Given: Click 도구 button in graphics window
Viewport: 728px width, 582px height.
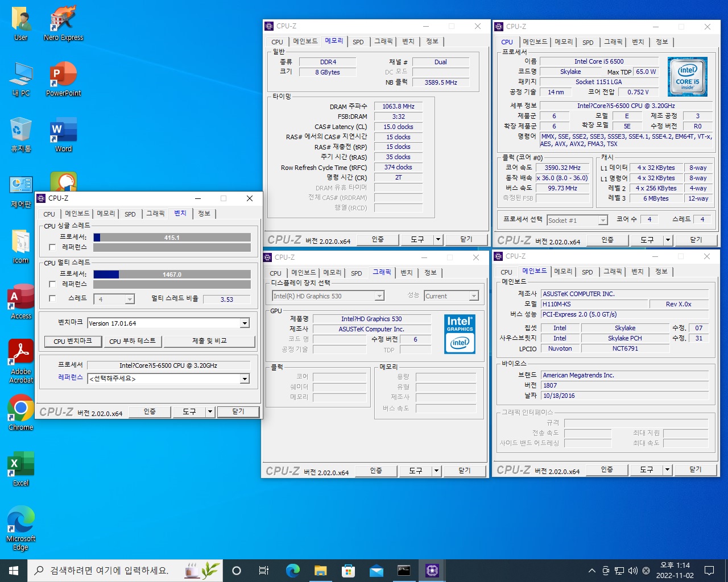Looking at the screenshot, I should pyautogui.click(x=415, y=471).
